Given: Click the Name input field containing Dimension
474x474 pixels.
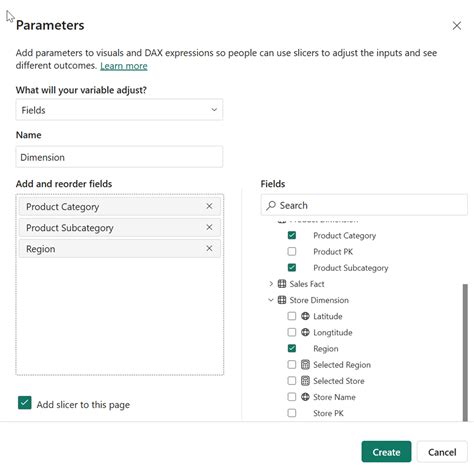Looking at the screenshot, I should 119,157.
